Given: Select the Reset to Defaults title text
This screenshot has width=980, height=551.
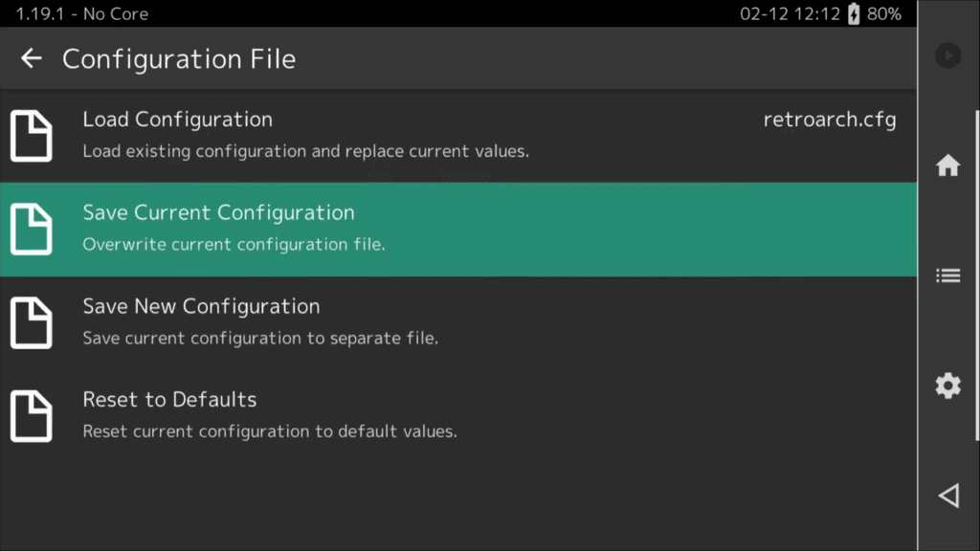Looking at the screenshot, I should (x=169, y=399).
